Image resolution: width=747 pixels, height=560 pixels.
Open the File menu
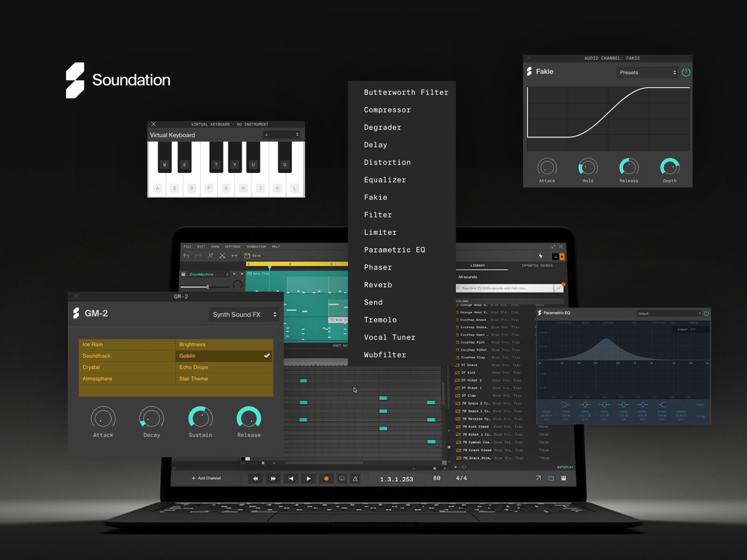coord(187,246)
